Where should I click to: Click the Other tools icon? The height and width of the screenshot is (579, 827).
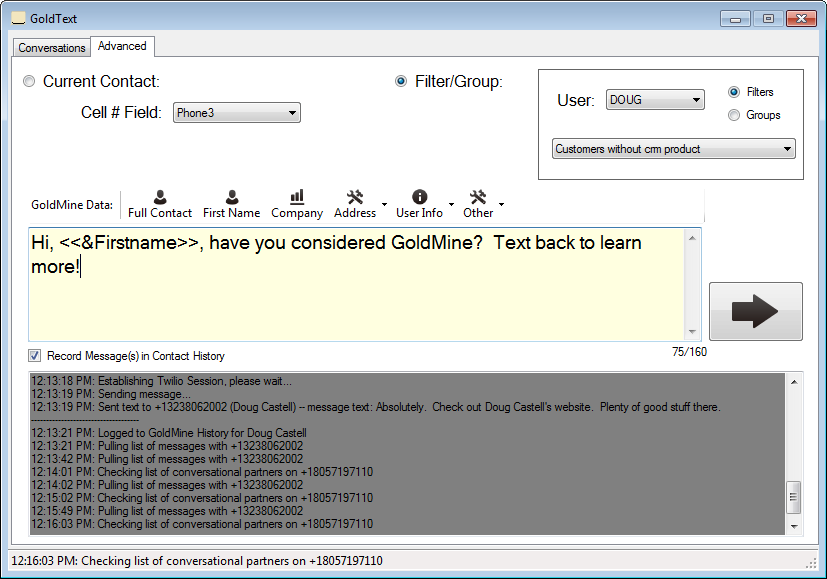478,197
